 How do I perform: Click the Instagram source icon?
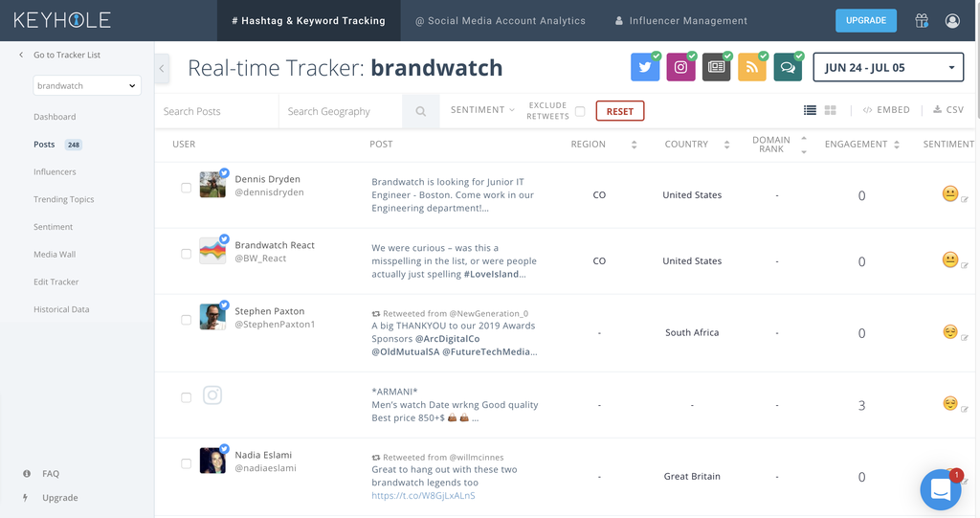tap(680, 68)
